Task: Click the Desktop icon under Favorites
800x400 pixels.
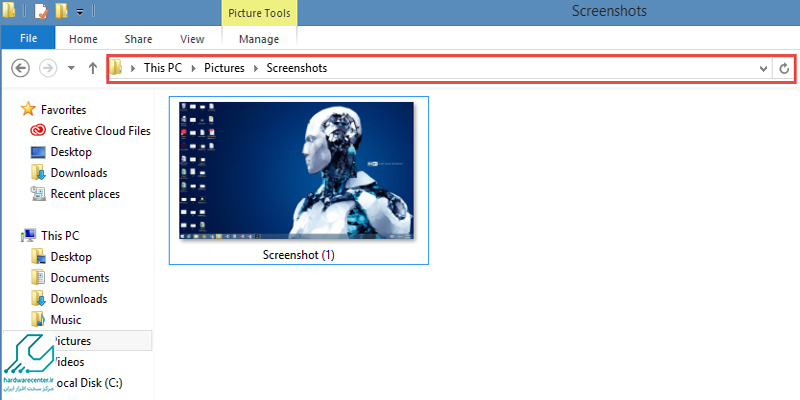Action: point(38,152)
